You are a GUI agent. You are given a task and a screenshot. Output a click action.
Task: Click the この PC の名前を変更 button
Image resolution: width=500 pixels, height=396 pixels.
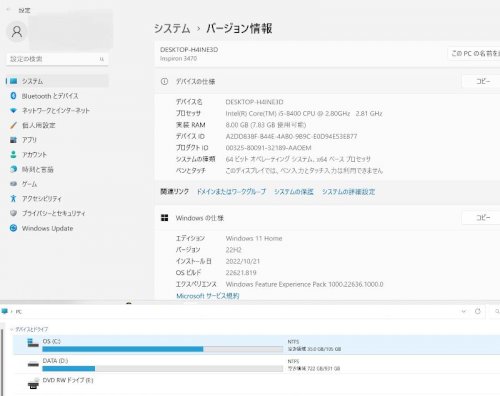[474, 53]
